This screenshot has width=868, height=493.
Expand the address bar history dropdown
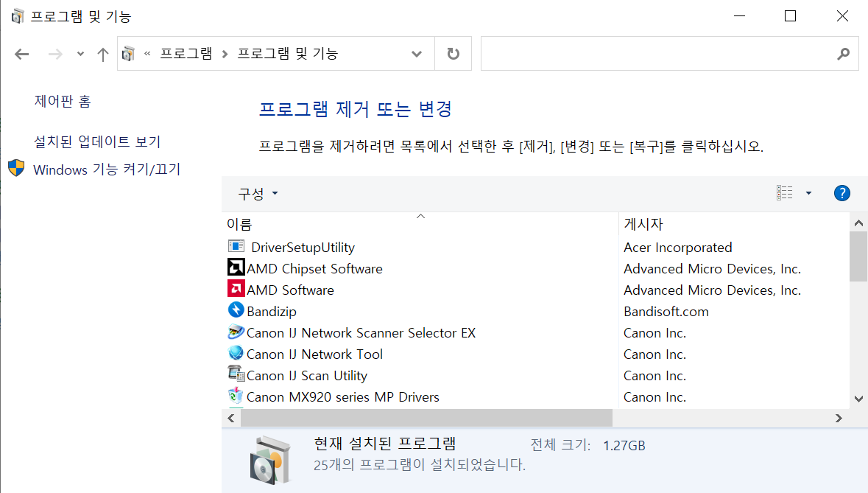(x=416, y=54)
